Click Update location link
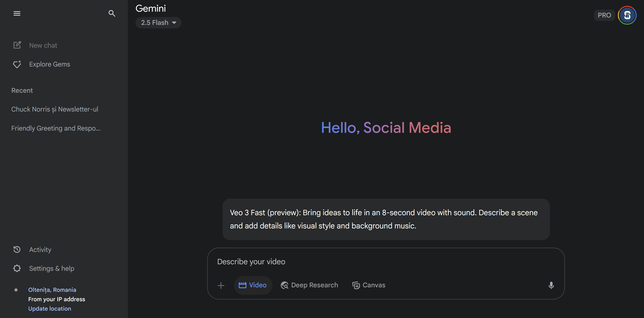 [49, 309]
